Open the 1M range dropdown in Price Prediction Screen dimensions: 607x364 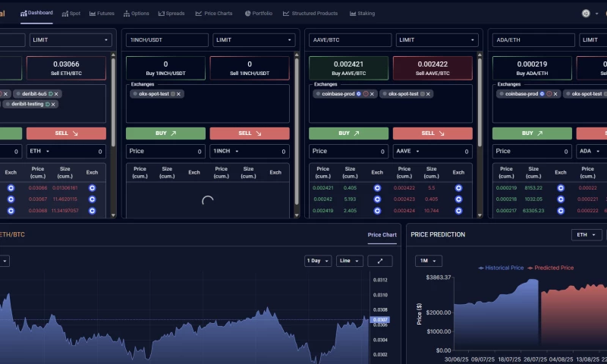tap(428, 261)
